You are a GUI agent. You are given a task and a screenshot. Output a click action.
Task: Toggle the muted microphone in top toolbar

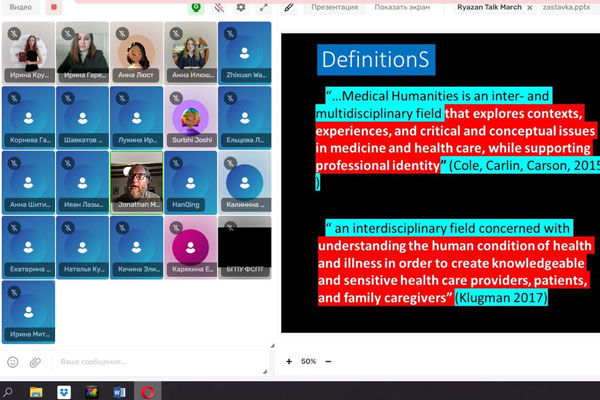pos(219,7)
